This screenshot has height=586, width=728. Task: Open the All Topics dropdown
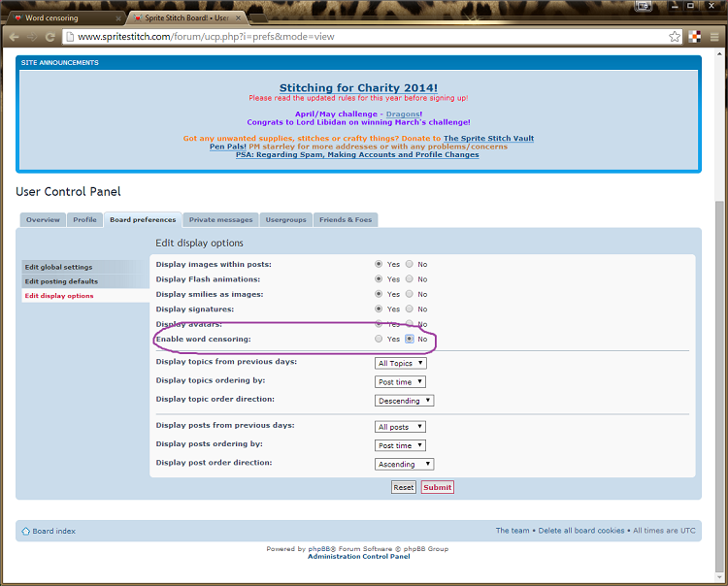400,363
